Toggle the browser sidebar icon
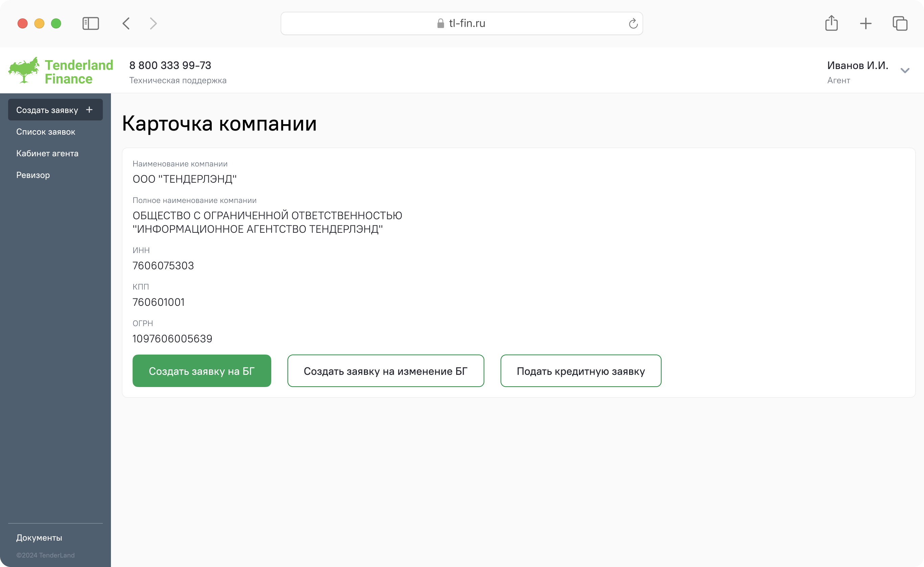The width and height of the screenshot is (924, 567). [90, 24]
